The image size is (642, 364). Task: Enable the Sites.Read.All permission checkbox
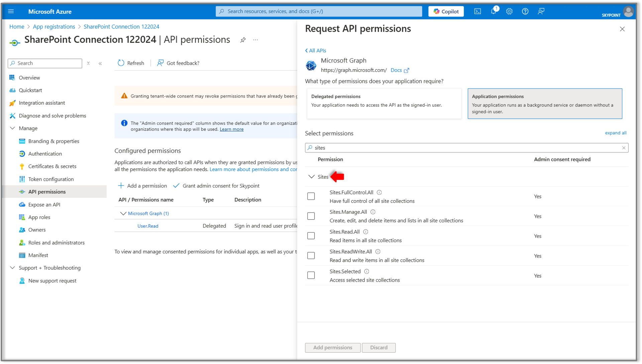(311, 236)
